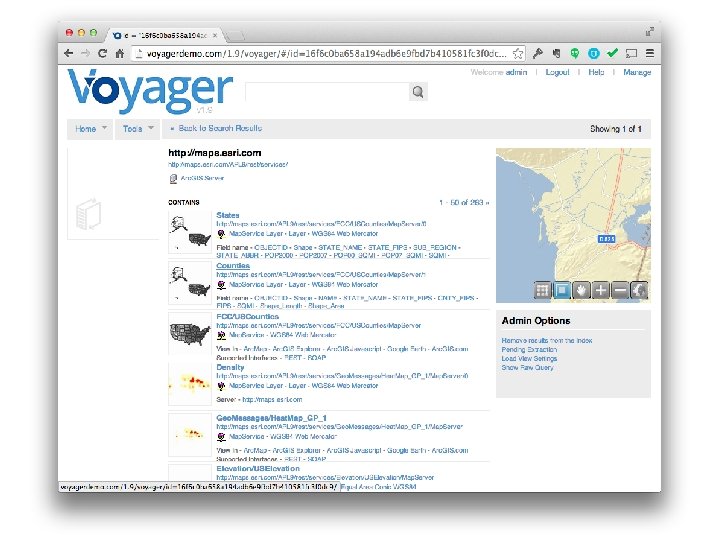
Task: Click the green checkmark extension icon
Action: pos(612,53)
